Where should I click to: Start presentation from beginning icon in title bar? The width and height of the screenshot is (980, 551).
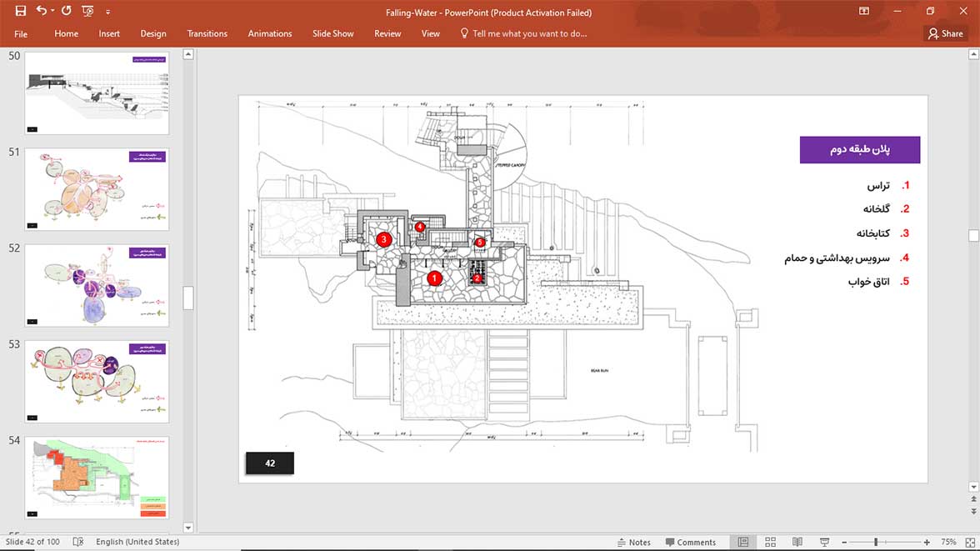87,11
